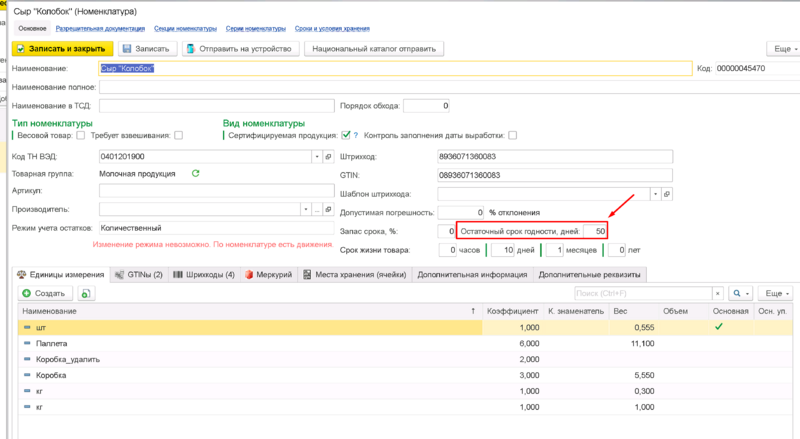Select the шт unit row

click(405, 327)
